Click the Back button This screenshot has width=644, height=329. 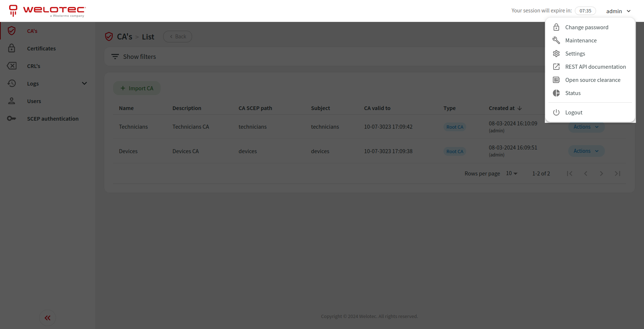[177, 36]
